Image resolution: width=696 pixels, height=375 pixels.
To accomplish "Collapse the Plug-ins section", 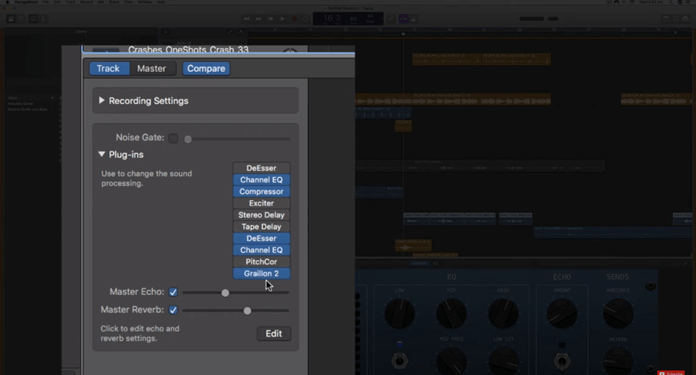I will coord(102,154).
